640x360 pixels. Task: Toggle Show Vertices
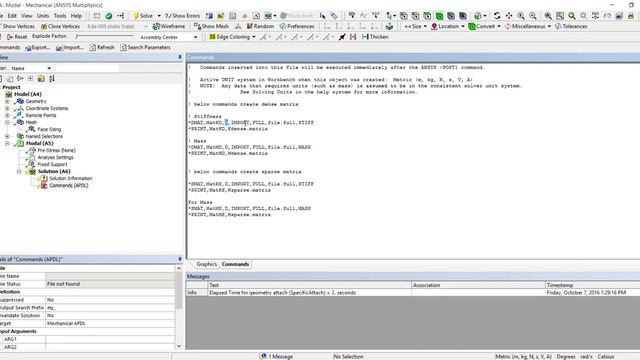point(18,26)
